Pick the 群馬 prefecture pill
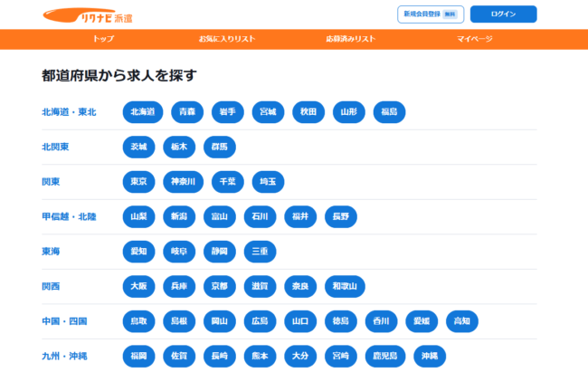The height and width of the screenshot is (372, 588). pyautogui.click(x=220, y=147)
